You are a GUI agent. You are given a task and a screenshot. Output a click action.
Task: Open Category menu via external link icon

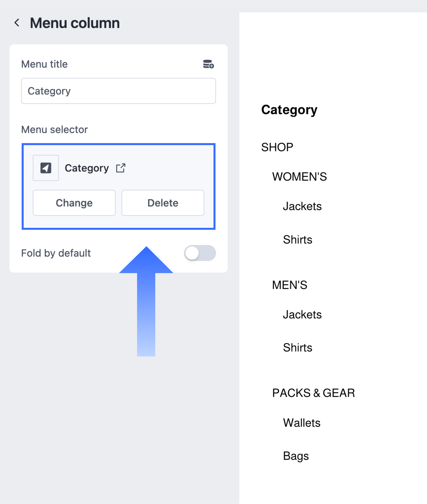tap(121, 168)
